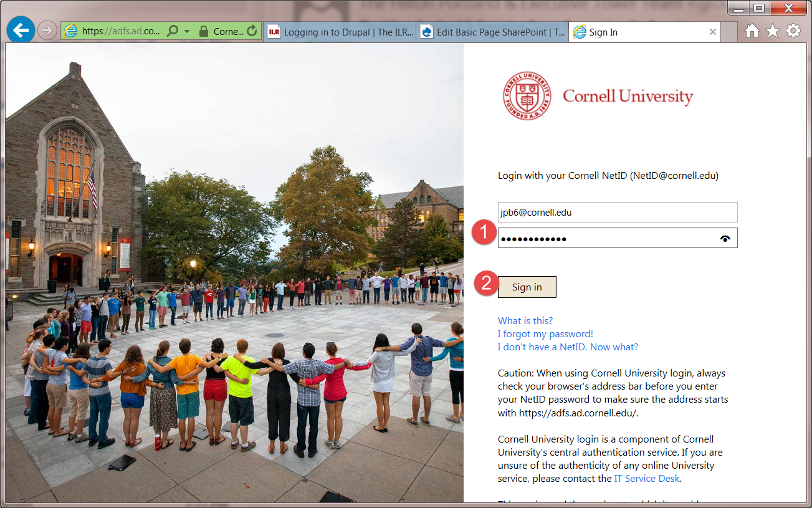Click the NetID email input field

(x=618, y=212)
